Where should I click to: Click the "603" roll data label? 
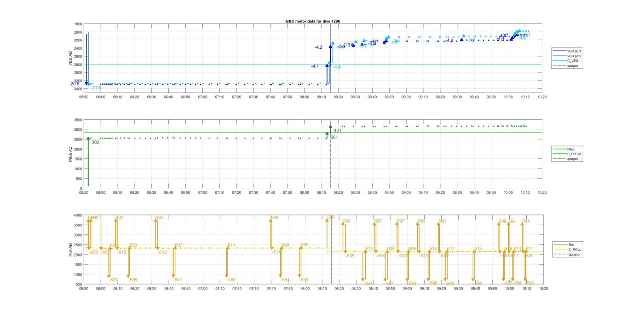point(133,245)
